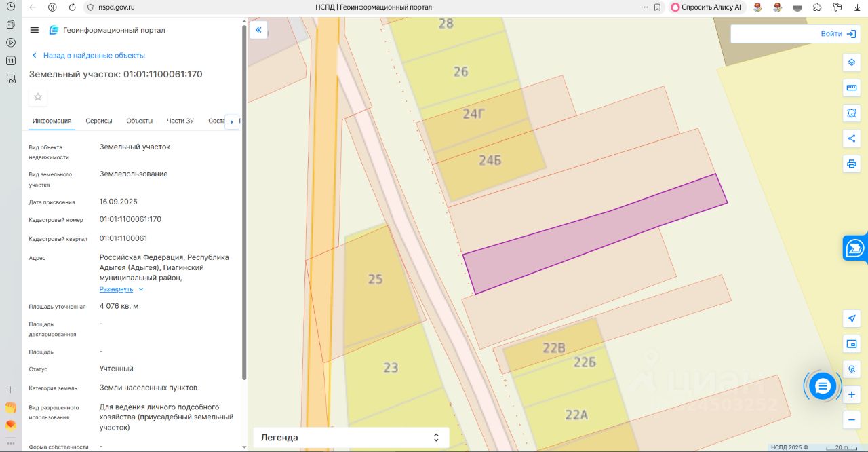Viewport: 868px width, 452px height.
Task: Click parcel labeled 22А on the map
Action: pyautogui.click(x=576, y=415)
